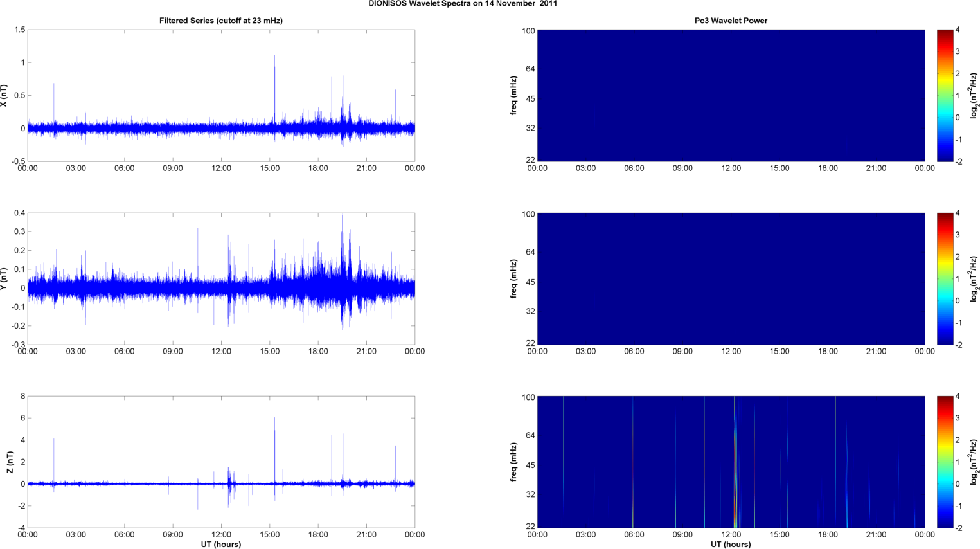980x549 pixels.
Task: Click the "freq (mHz)" label of the middle spectrogram
Action: pos(514,279)
